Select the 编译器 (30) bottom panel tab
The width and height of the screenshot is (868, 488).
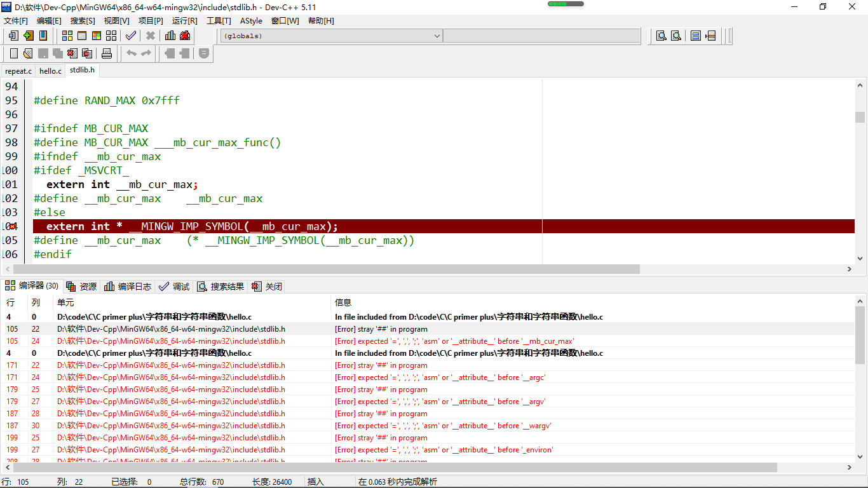tap(32, 286)
